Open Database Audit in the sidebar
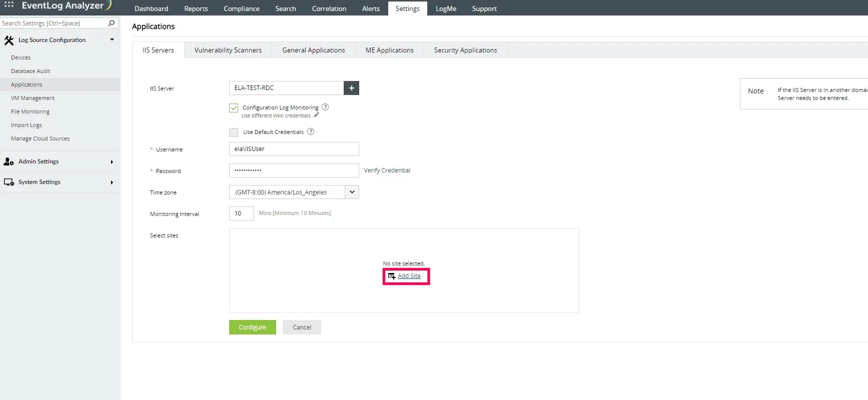Viewport: 868px width, 400px height. pos(31,71)
